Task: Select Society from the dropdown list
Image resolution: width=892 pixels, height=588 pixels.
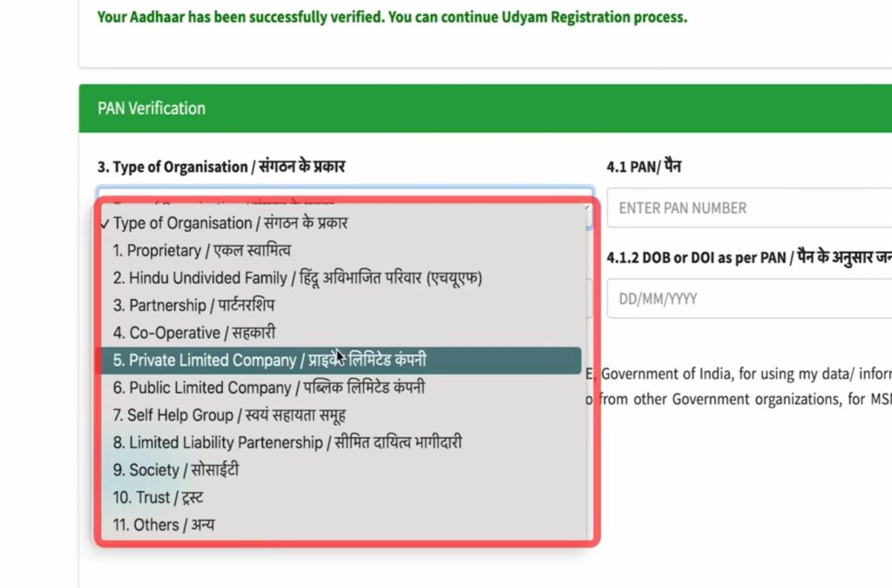Action: coord(175,470)
